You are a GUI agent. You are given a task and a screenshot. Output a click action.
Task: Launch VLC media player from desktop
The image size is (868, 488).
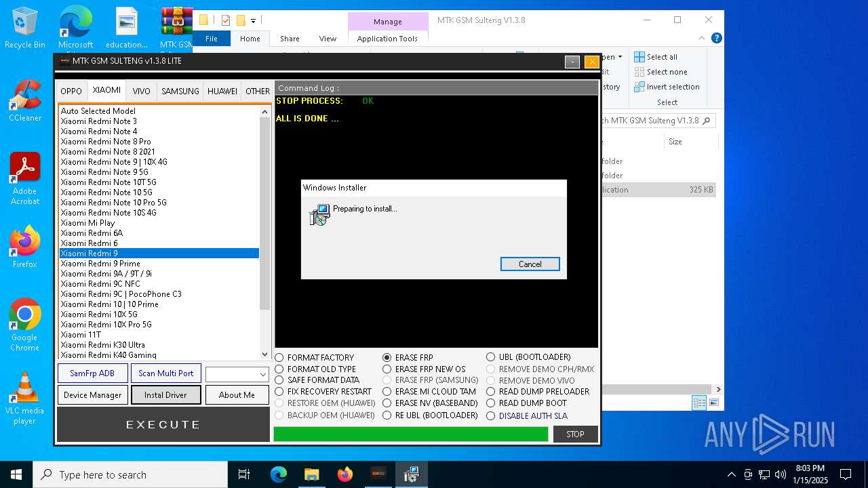[x=25, y=398]
